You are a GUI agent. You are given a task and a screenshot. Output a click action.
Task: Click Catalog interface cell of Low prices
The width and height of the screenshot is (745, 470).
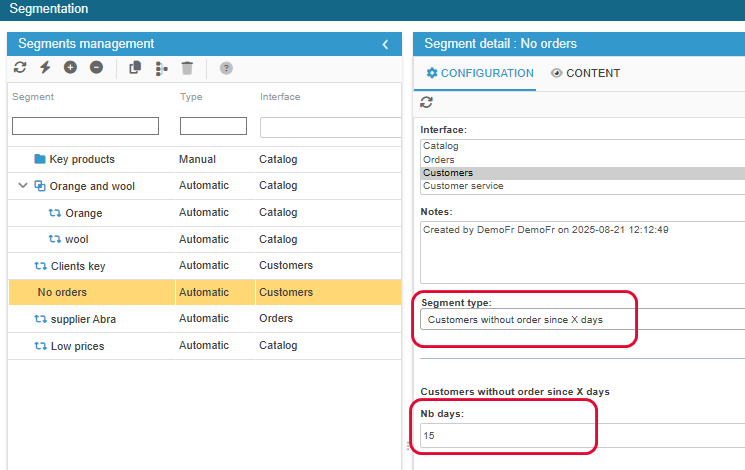tap(278, 345)
